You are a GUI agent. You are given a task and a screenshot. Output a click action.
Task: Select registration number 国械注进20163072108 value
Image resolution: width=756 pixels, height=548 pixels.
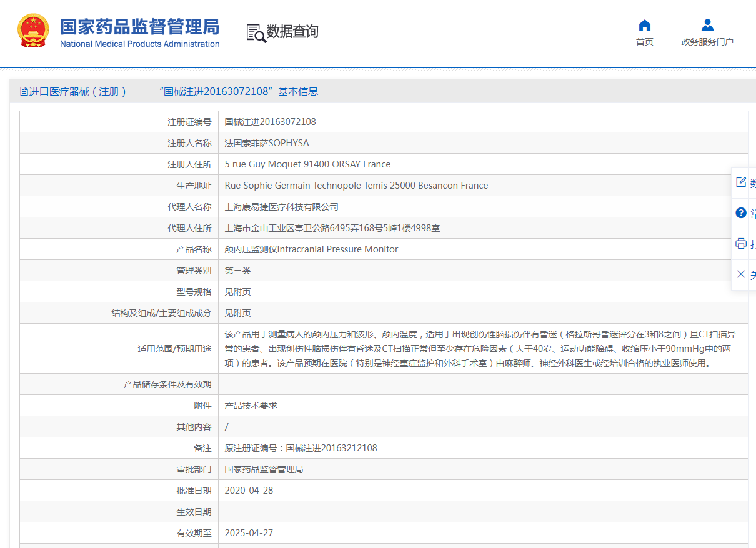tap(271, 122)
